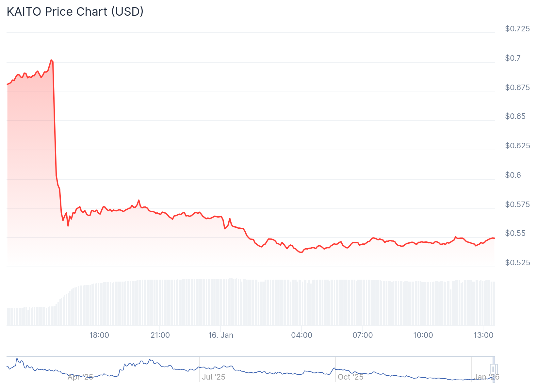Click the $0.525 price axis label
The height and width of the screenshot is (392, 537).
coord(517,263)
